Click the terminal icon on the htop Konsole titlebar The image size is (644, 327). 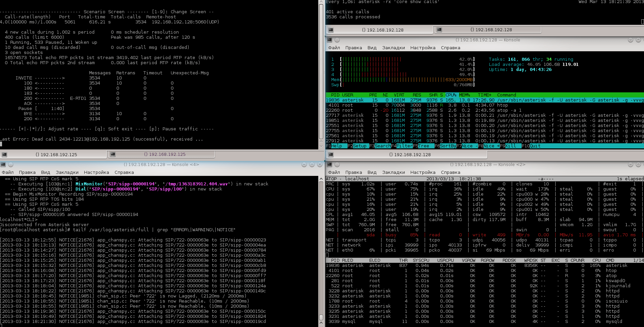pos(329,40)
